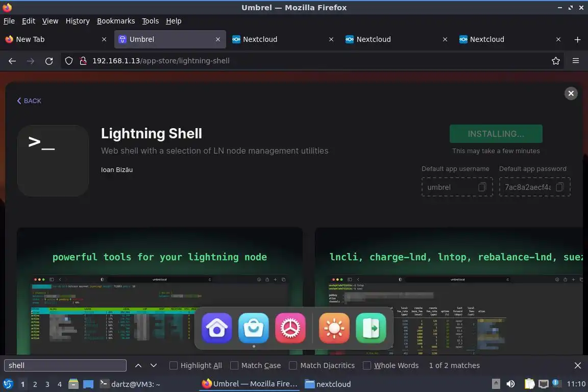Switch to workspace 4
Viewport: 588px width, 392px height.
coord(60,384)
